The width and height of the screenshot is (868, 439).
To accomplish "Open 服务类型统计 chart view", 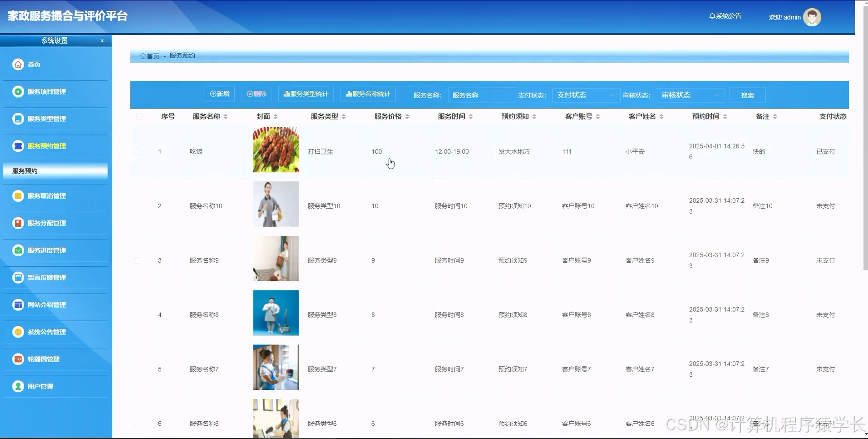I will click(x=306, y=94).
